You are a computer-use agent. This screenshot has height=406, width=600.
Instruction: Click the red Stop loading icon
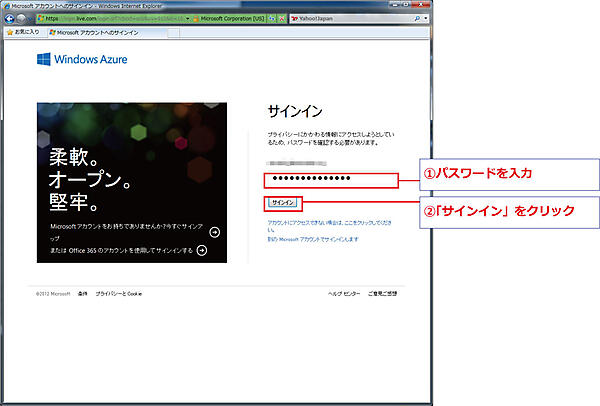point(282,18)
